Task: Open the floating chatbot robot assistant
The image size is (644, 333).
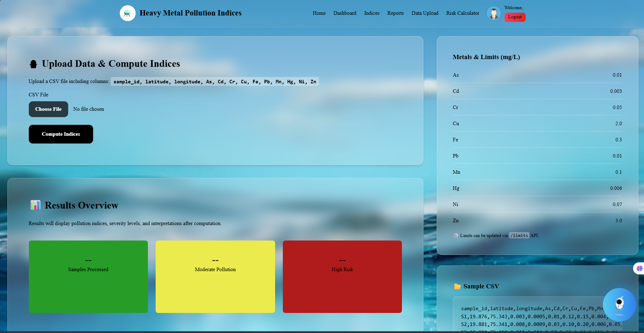Action: [x=619, y=305]
